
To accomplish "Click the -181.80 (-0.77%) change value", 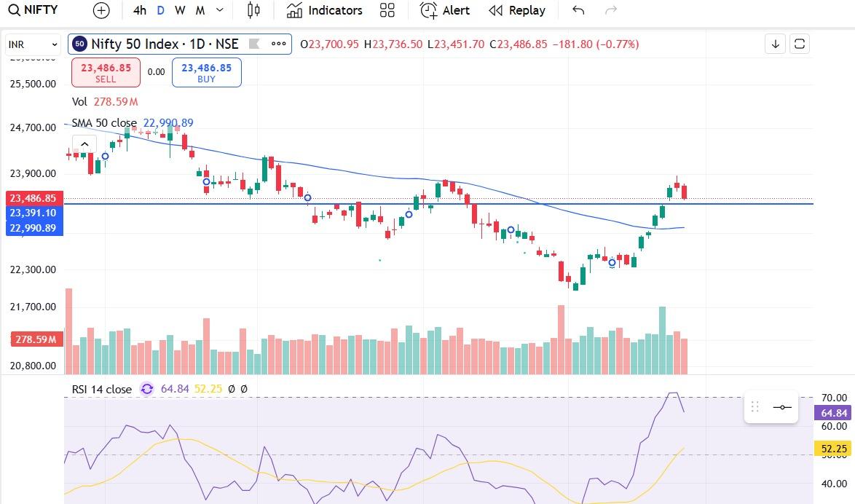I will 596,44.
